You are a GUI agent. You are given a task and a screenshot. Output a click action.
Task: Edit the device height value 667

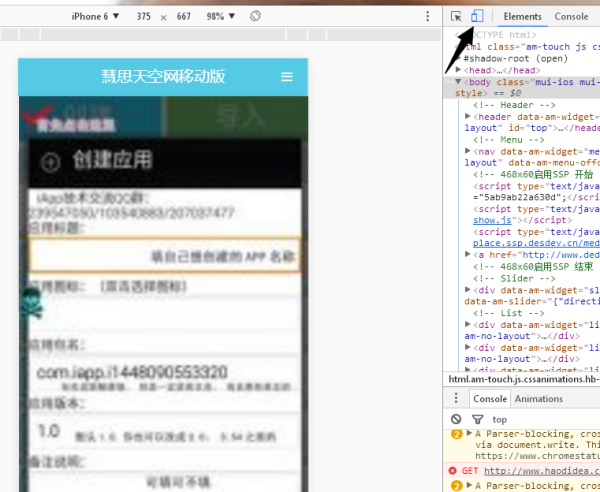(x=184, y=16)
